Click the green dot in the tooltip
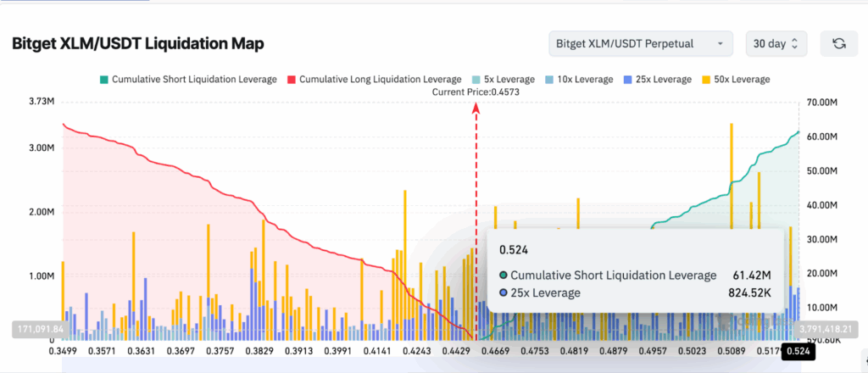 (x=503, y=276)
